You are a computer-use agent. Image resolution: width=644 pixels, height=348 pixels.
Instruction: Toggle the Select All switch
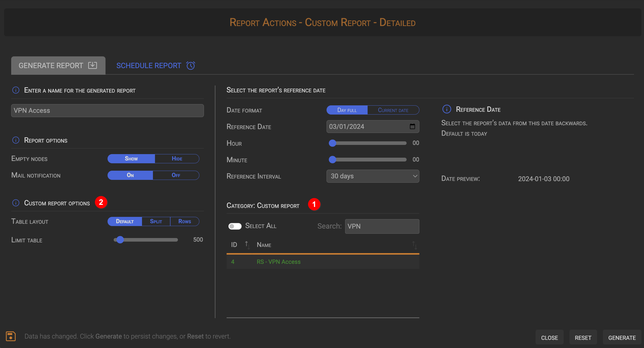(235, 226)
